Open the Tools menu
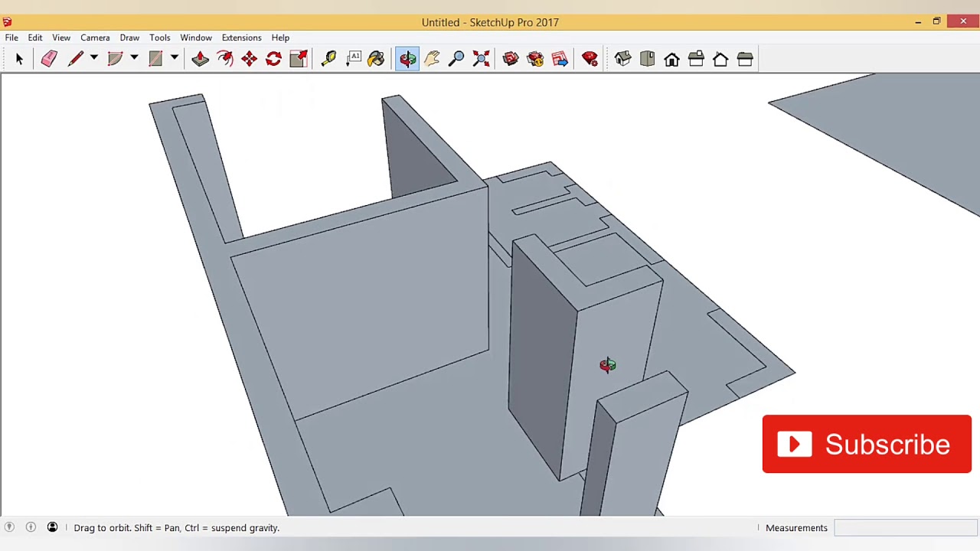 tap(159, 37)
